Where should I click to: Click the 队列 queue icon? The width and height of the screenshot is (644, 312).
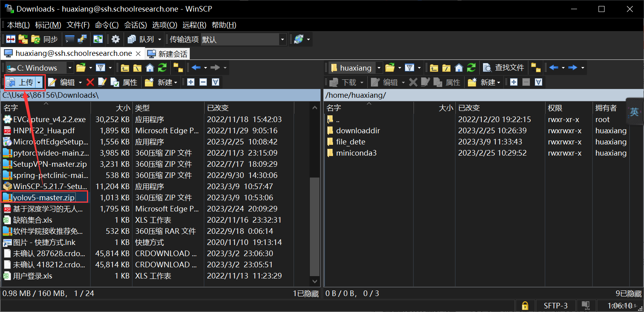coord(141,39)
